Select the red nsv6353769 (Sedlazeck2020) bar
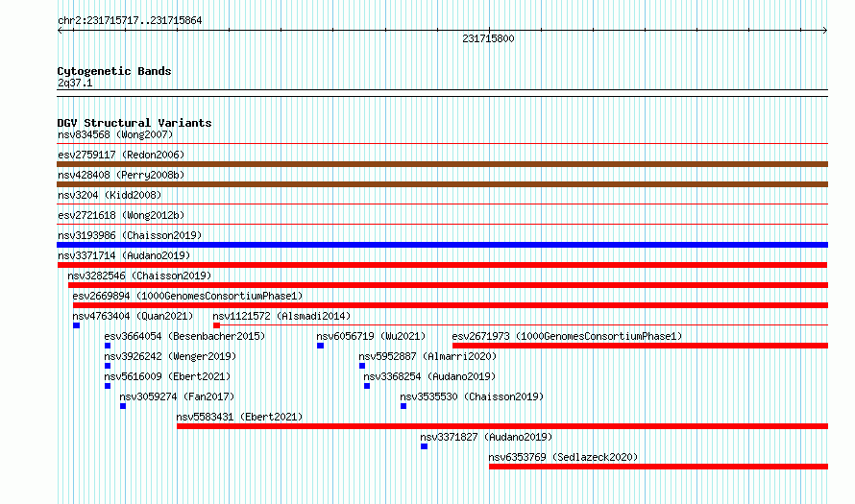855x504 pixels. [x=659, y=467]
